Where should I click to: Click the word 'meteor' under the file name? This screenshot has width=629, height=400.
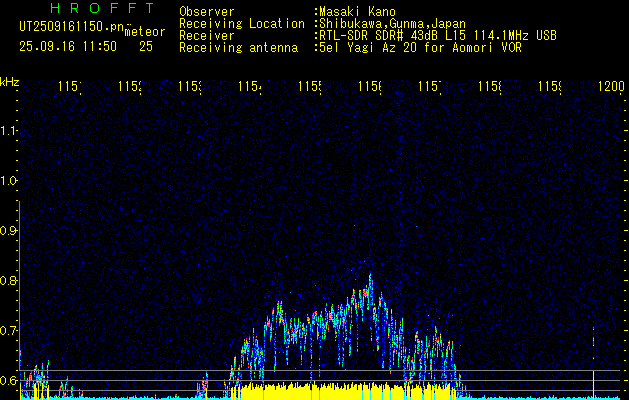(x=145, y=32)
